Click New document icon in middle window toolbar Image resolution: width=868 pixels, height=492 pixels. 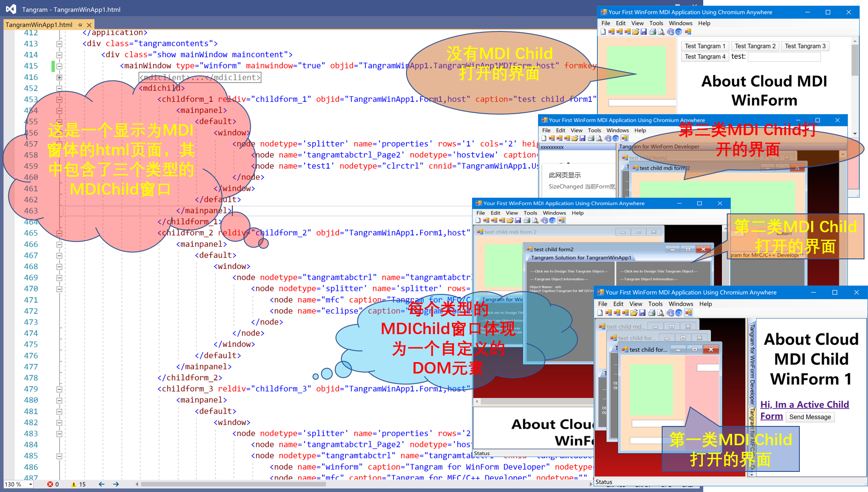coord(478,220)
